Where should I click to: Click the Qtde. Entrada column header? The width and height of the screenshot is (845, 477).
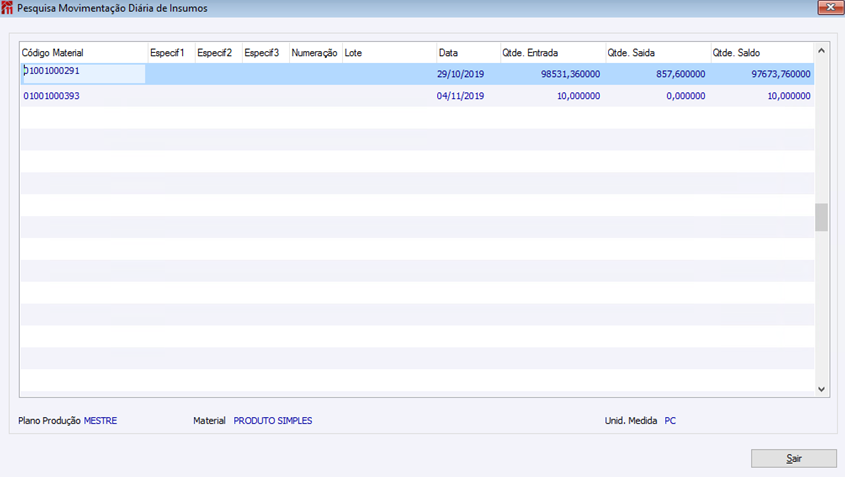553,53
